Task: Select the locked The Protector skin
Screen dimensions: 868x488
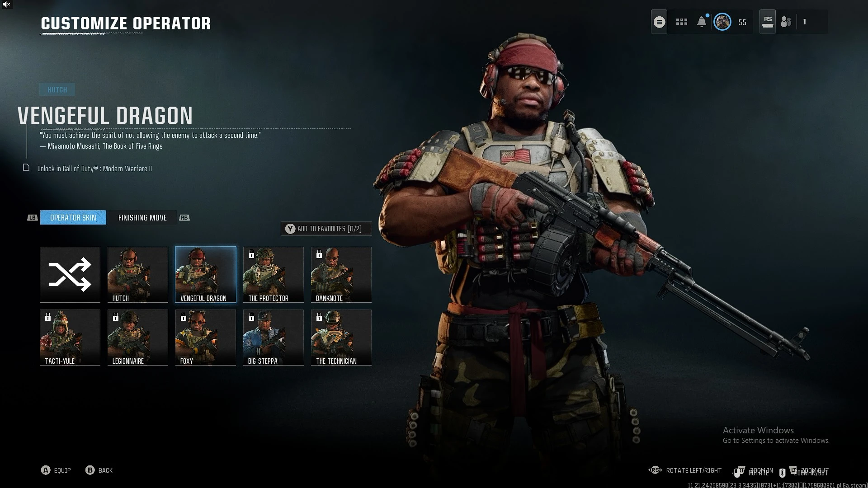Action: 274,274
